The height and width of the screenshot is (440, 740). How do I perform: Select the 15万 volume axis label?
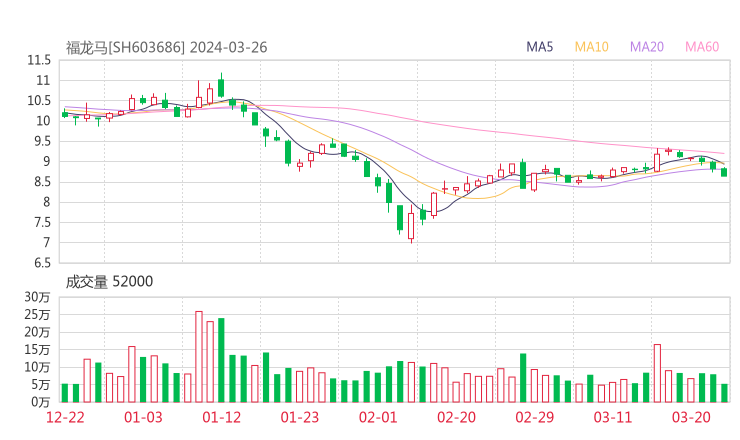click(37, 349)
